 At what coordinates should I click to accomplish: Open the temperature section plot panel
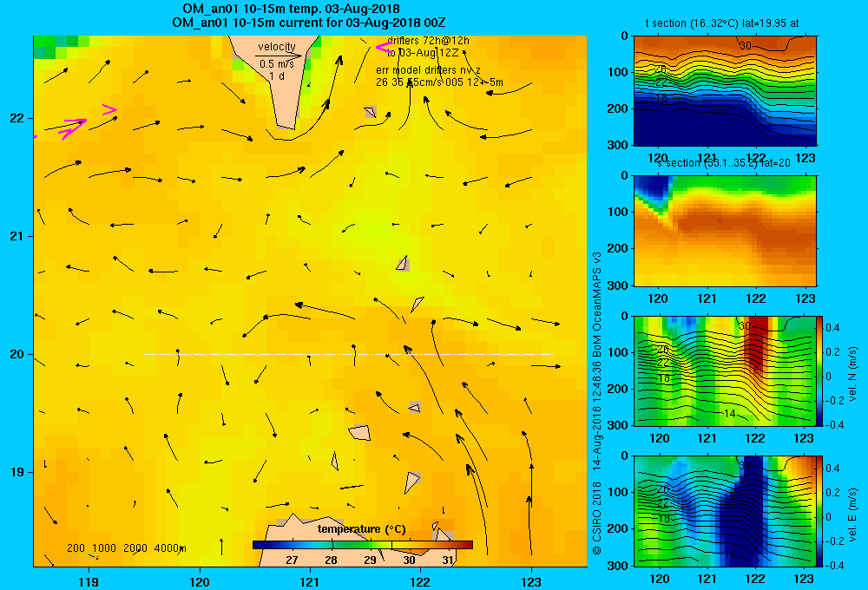click(x=725, y=91)
